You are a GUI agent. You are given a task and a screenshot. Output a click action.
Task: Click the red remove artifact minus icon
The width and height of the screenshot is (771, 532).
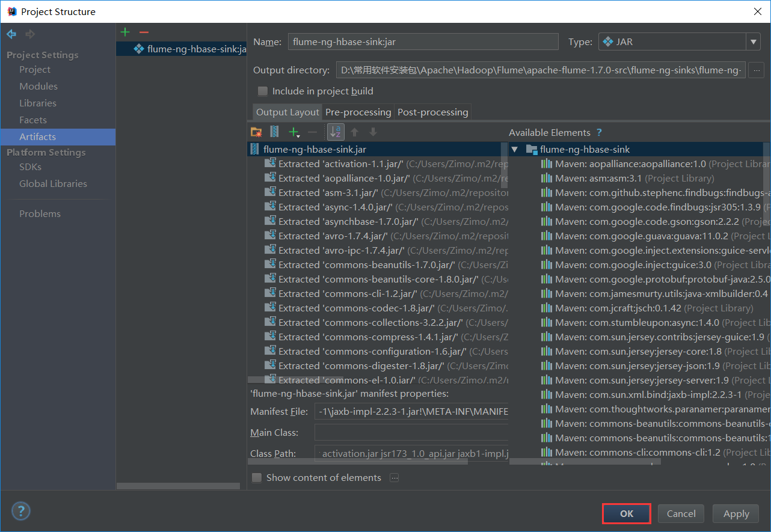coord(144,32)
